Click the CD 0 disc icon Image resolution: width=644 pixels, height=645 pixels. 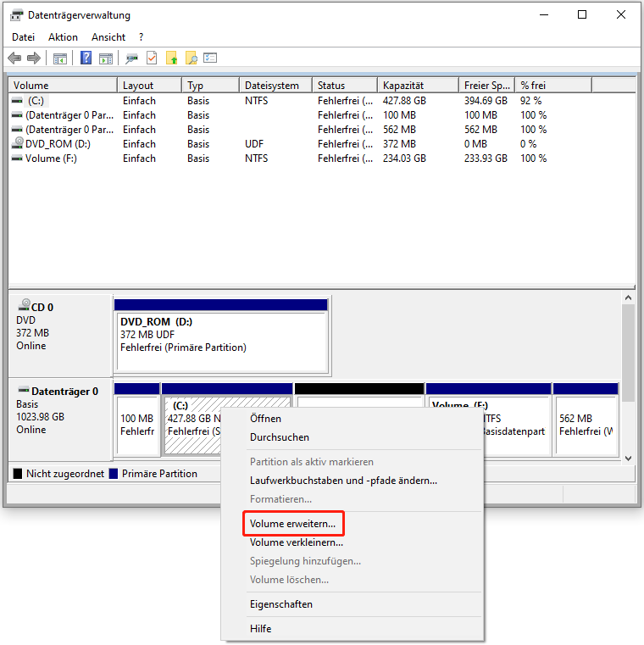pos(24,305)
